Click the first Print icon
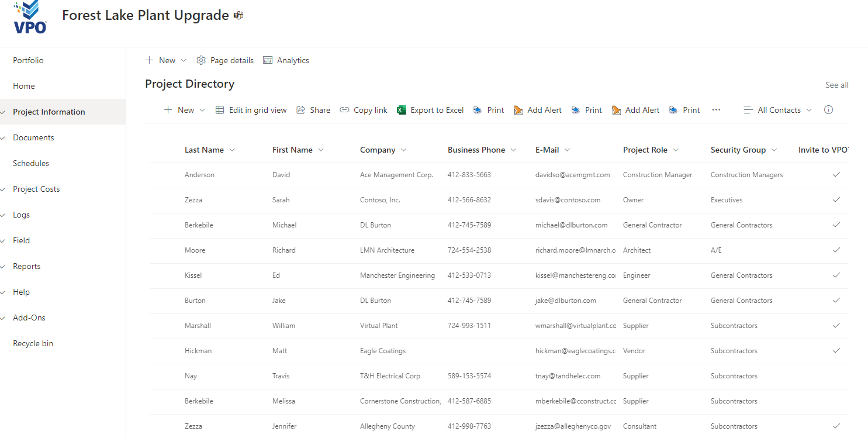Screen dimensions: 868x438 pos(476,110)
